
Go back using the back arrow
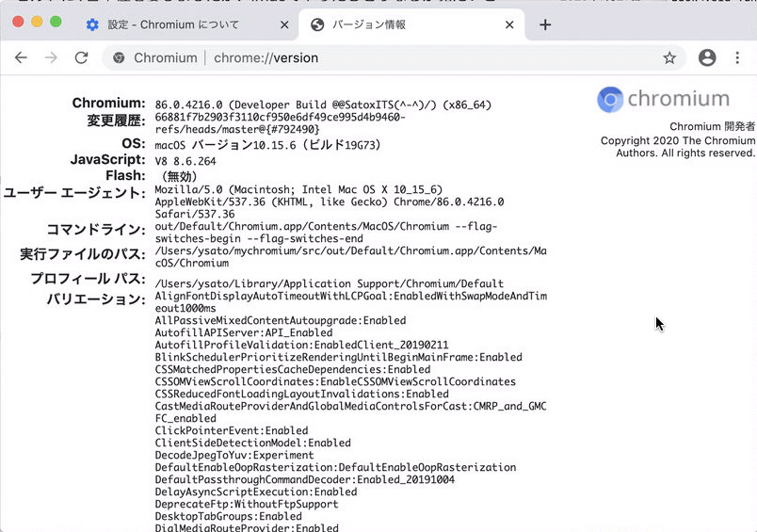tap(21, 57)
